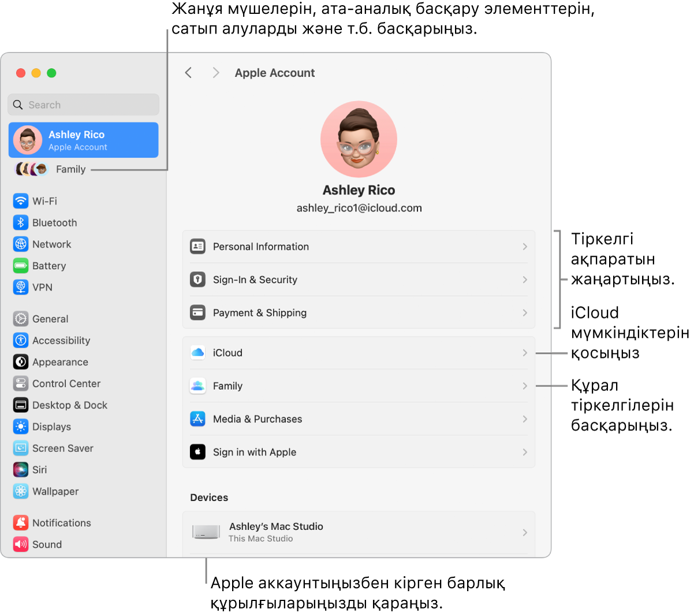Select the Accessibility label in sidebar

coord(61,341)
